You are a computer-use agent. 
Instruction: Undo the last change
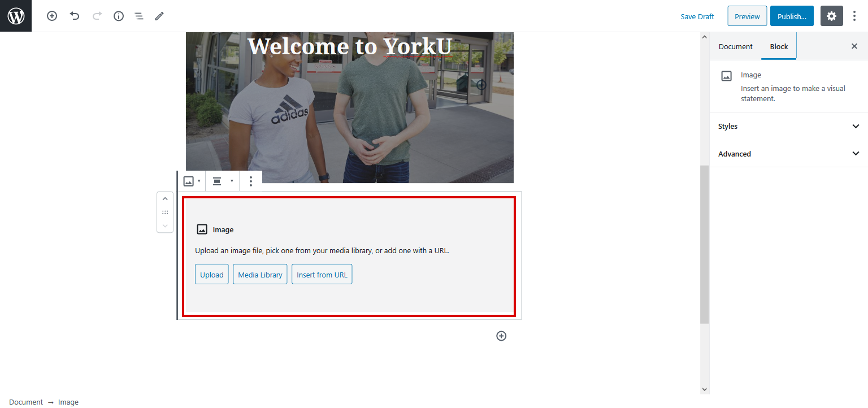tap(75, 16)
